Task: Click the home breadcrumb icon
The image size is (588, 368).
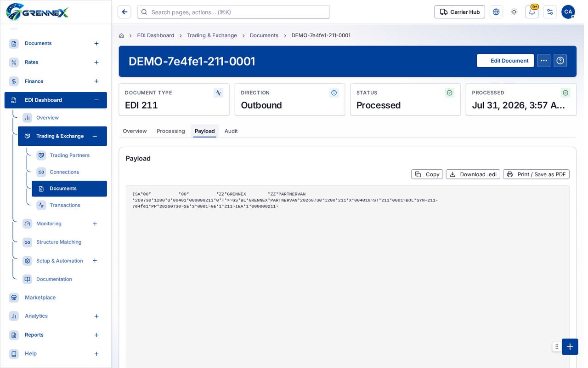Action: (x=121, y=35)
